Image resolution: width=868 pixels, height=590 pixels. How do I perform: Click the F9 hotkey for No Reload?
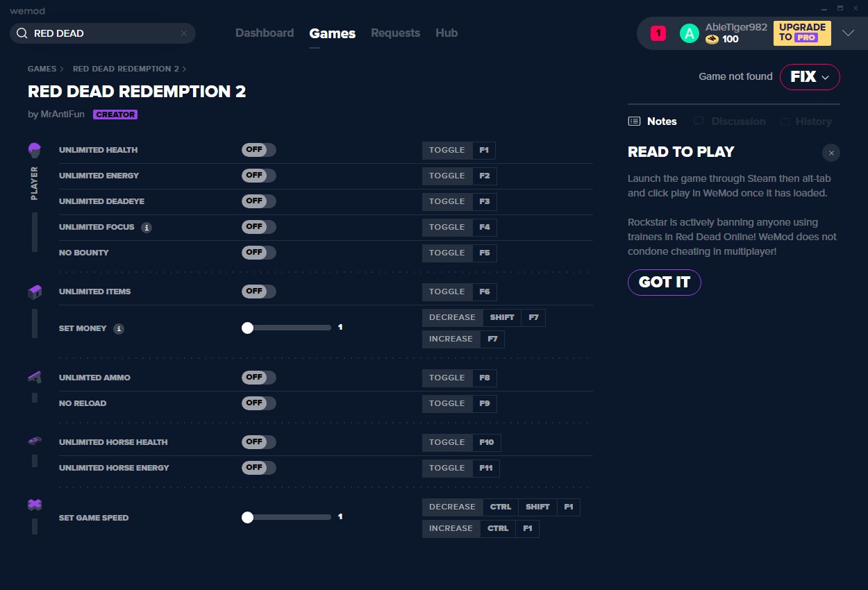click(485, 403)
